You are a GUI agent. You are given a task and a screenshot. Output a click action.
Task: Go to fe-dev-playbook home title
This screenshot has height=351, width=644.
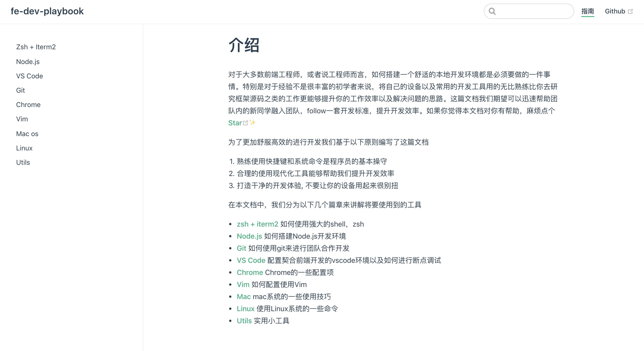click(47, 11)
